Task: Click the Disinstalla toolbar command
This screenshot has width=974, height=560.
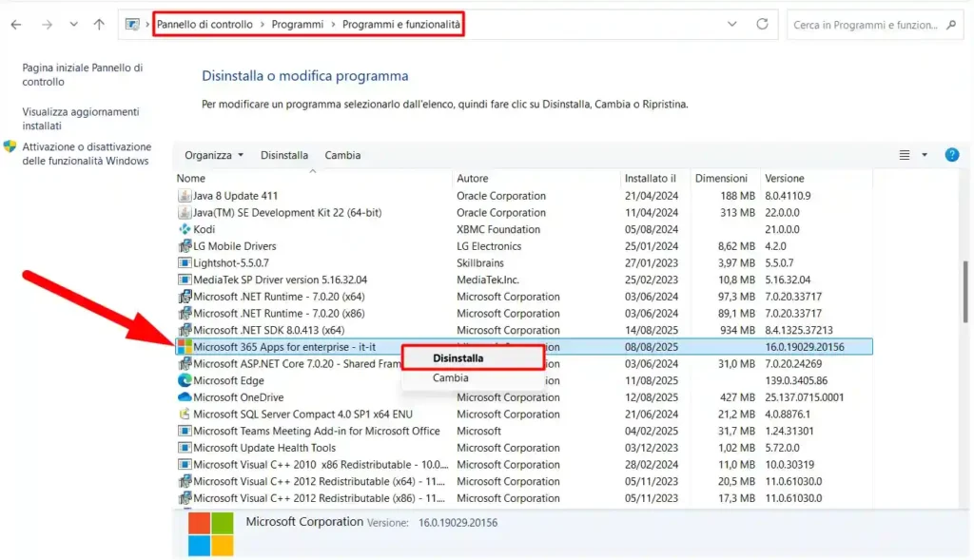Action: 283,154
